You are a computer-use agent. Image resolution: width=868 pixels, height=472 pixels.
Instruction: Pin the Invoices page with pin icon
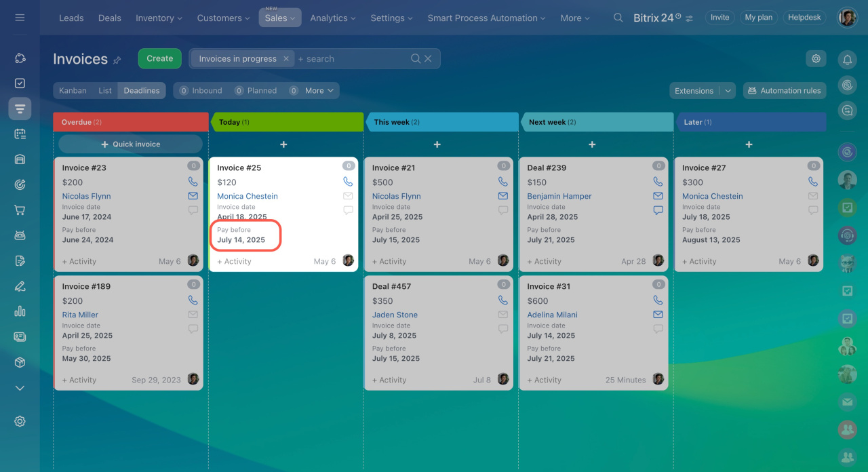point(117,60)
